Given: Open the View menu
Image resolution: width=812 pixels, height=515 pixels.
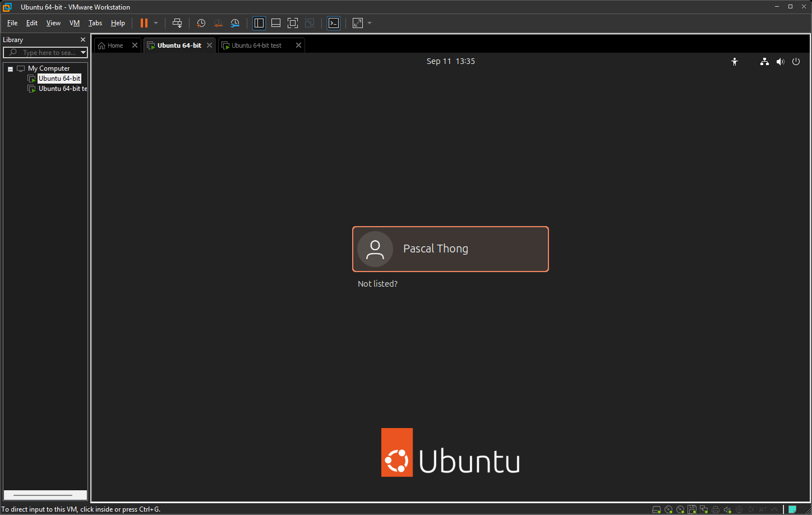Looking at the screenshot, I should (53, 23).
